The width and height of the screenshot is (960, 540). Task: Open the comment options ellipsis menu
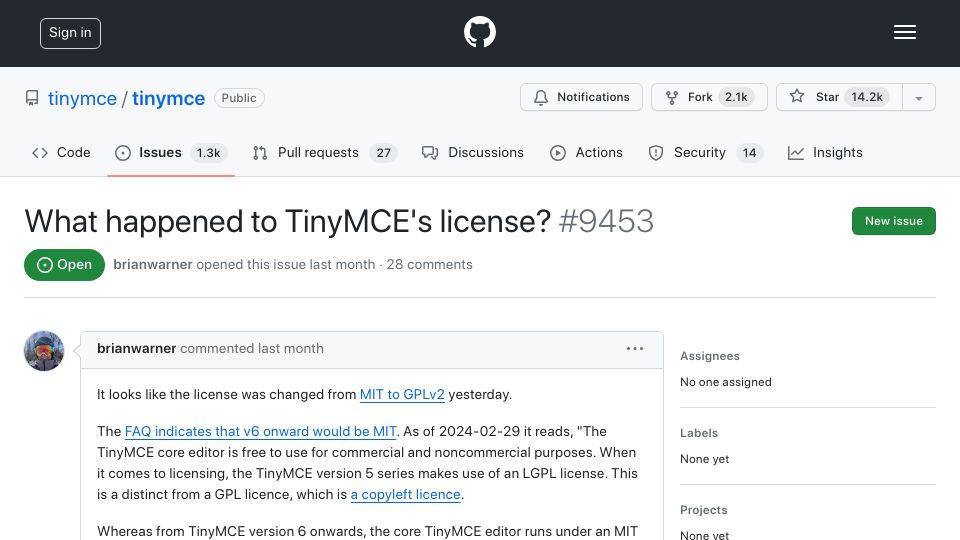pos(635,348)
